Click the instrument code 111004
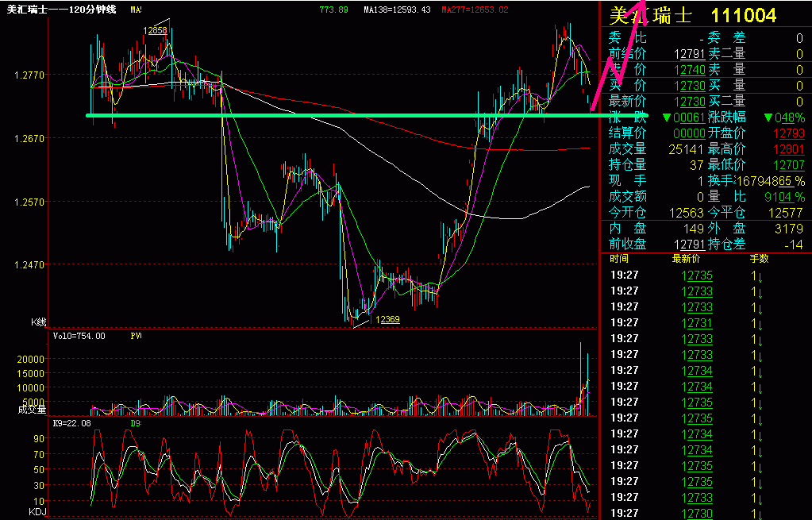 point(743,16)
